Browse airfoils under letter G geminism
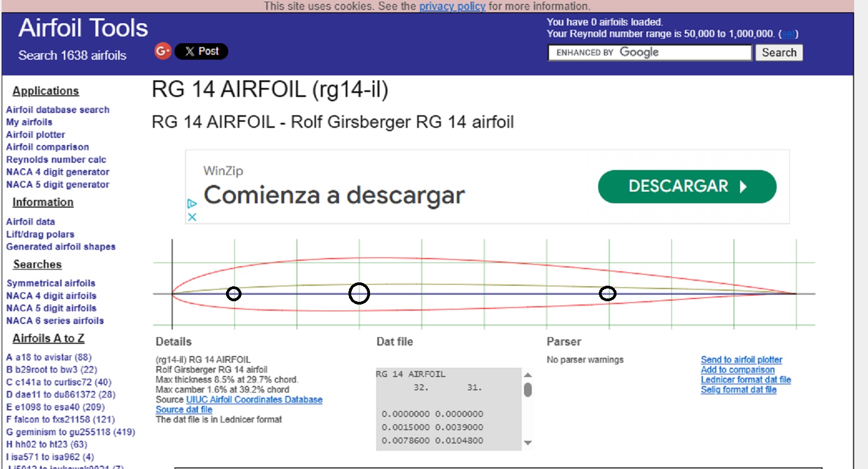 coord(70,432)
